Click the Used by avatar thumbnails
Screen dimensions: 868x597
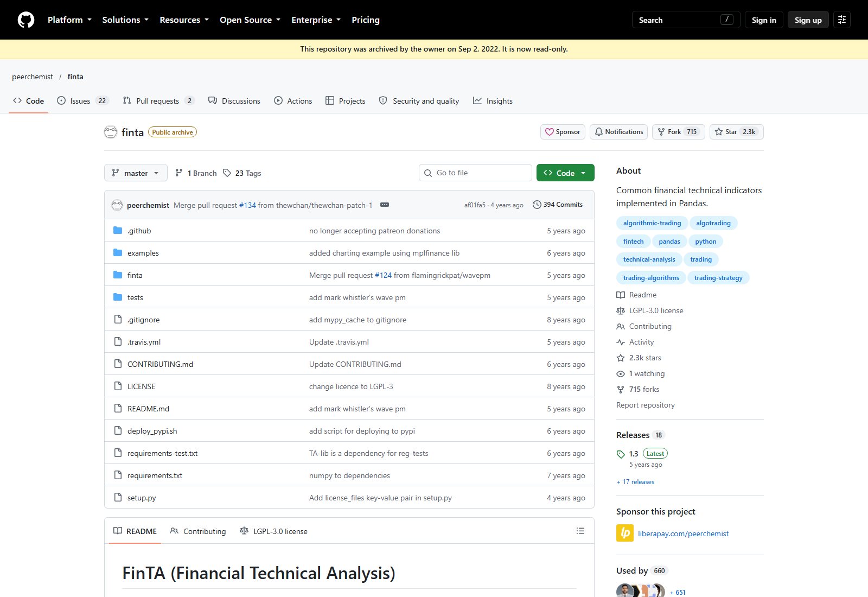click(x=641, y=590)
